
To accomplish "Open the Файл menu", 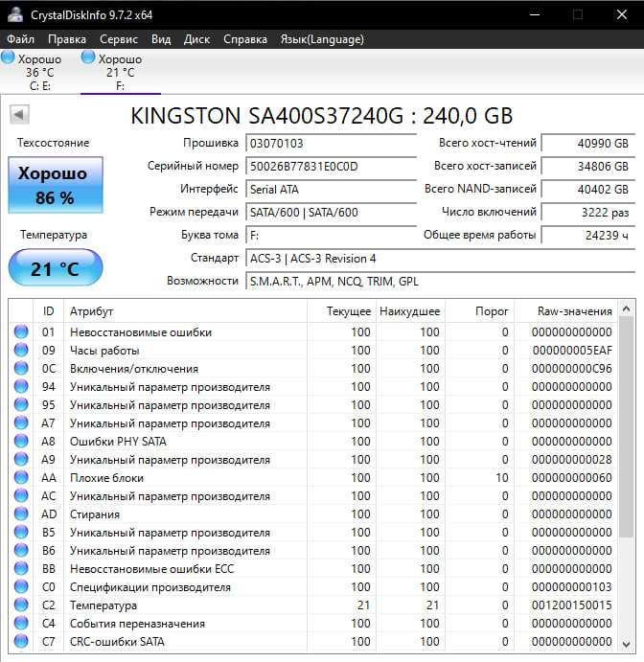I will coord(20,39).
